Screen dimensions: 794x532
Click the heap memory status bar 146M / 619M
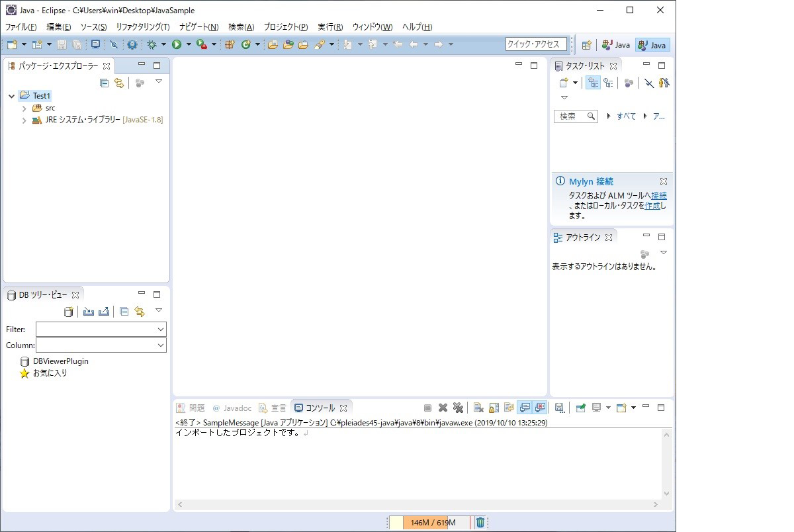click(x=429, y=523)
